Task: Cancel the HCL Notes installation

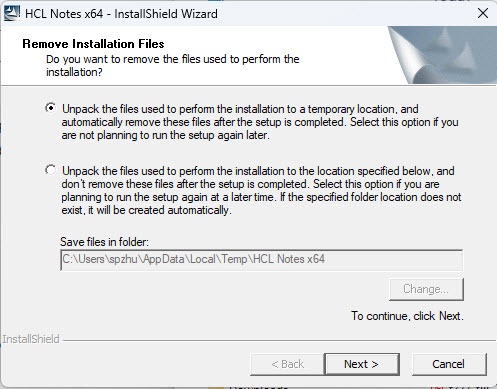Action: [449, 364]
